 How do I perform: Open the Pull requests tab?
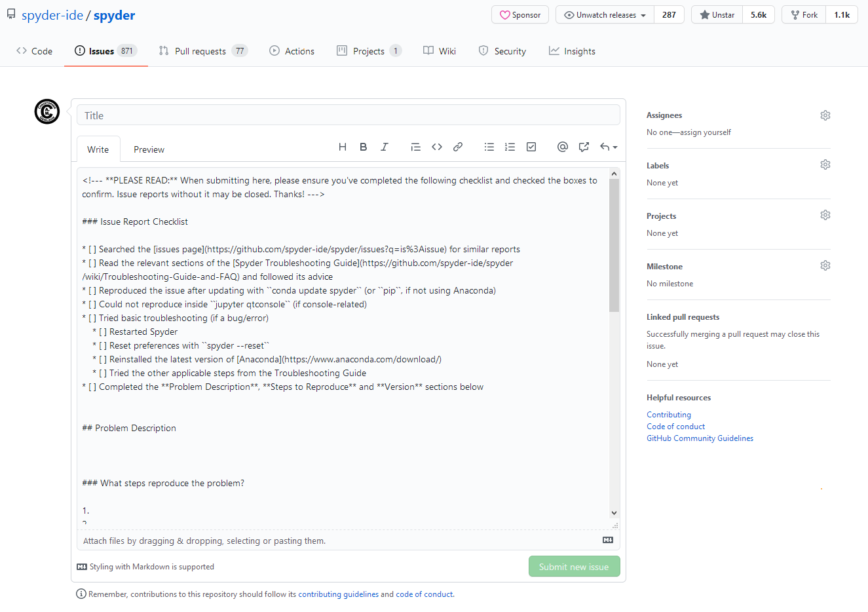click(x=203, y=50)
